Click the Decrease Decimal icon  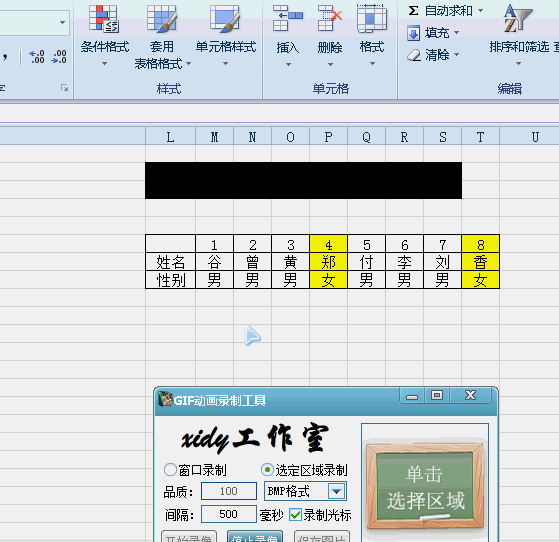pyautogui.click(x=59, y=57)
